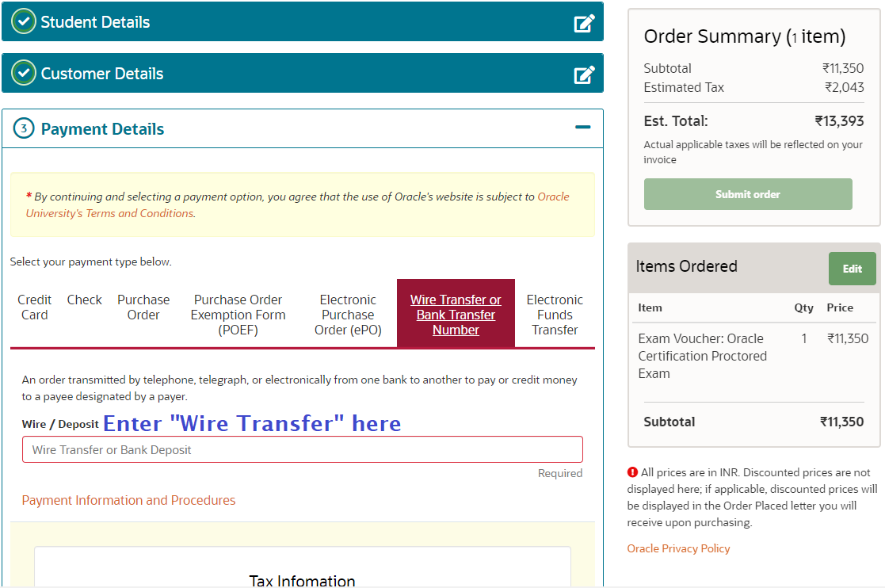Choose Purchase Order Exemption Form (POEF) tab
The image size is (885, 588).
coord(238,315)
